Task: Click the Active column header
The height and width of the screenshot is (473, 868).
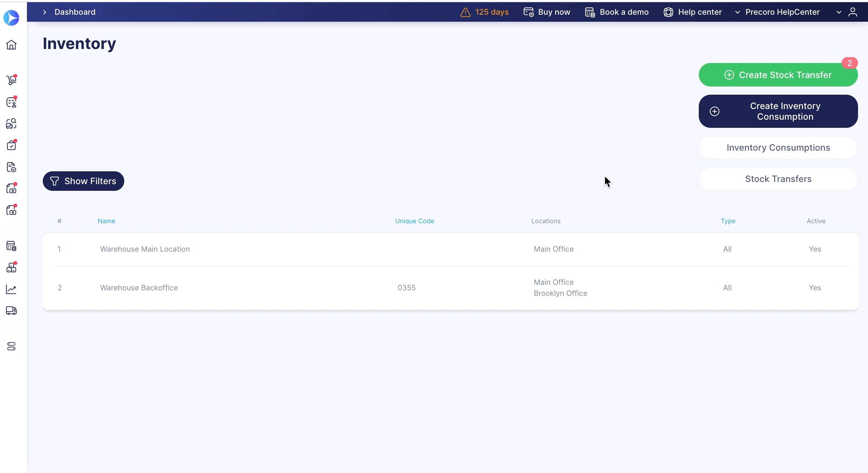Action: (816, 221)
